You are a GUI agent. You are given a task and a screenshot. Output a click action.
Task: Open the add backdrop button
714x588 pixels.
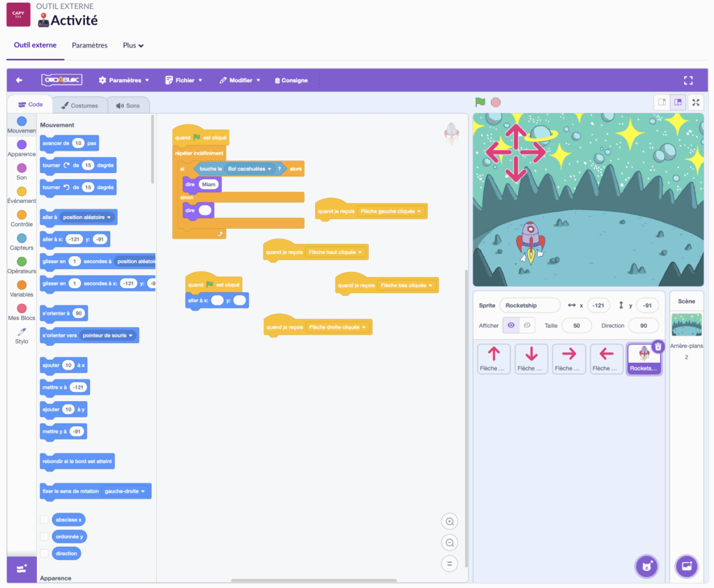687,566
